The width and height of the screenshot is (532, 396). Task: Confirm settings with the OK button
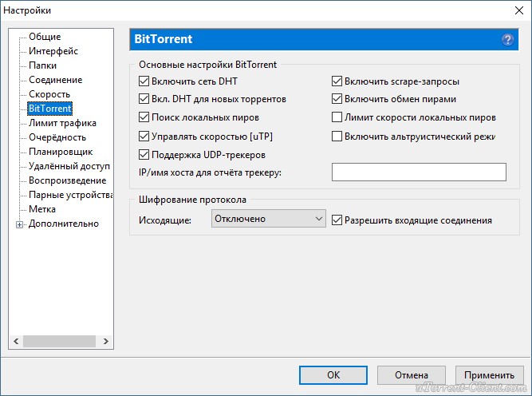[333, 375]
